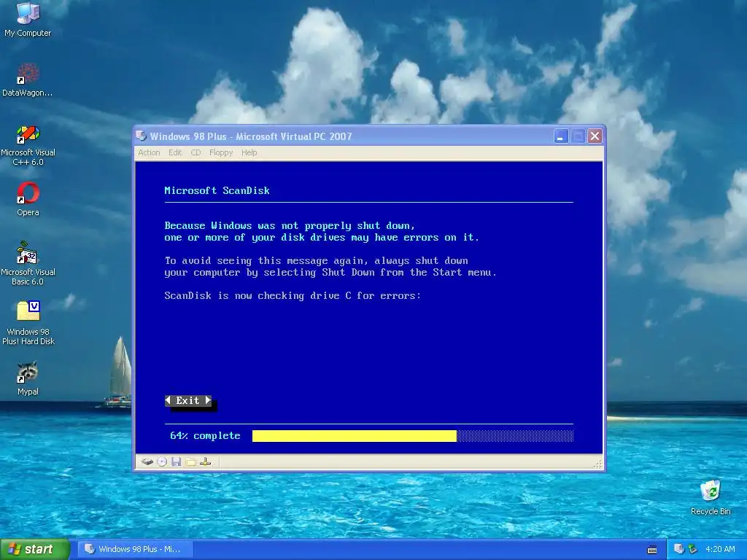Click the CD drive icon in Virtual PC status bar
This screenshot has width=747, height=560.
[162, 462]
